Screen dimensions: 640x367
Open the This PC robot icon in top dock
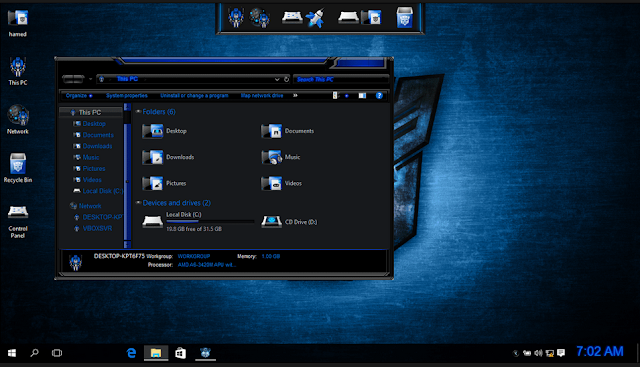point(236,18)
